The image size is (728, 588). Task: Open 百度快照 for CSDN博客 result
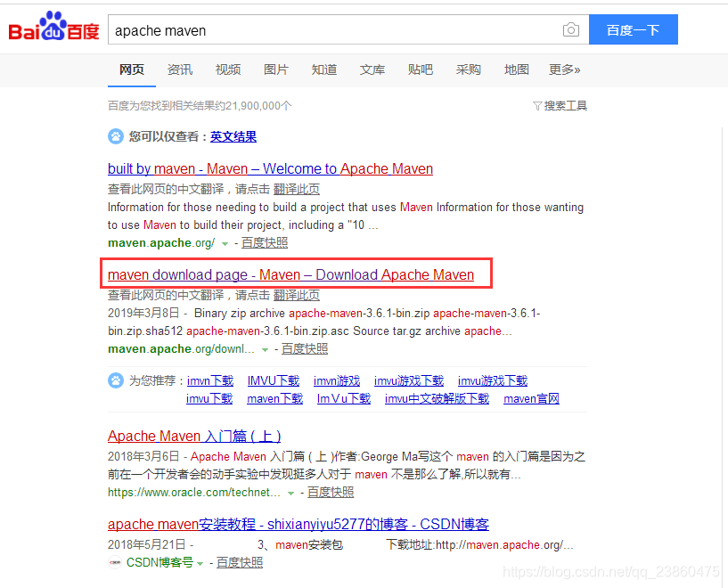[x=240, y=562]
